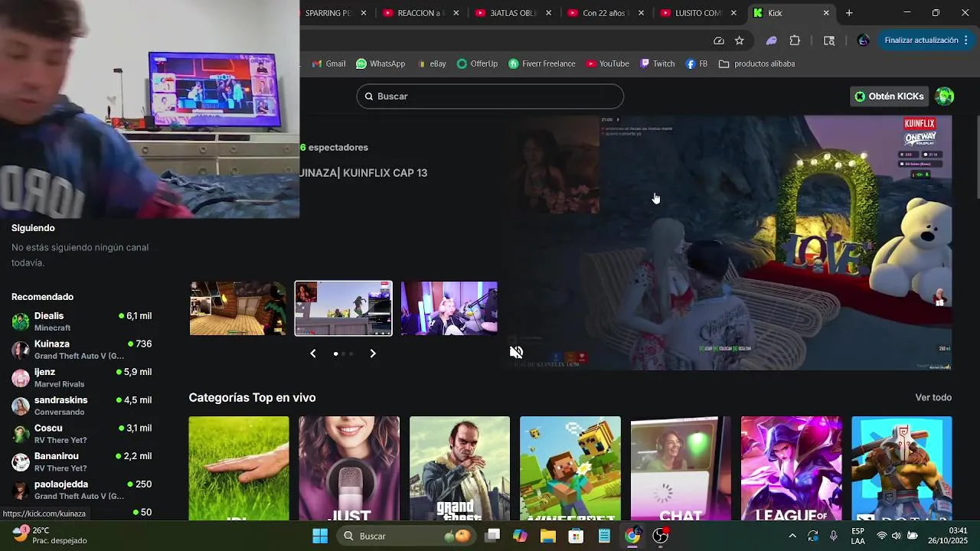Open the tab search icon in toolbar
Image resolution: width=980 pixels, height=551 pixels.
829,41
